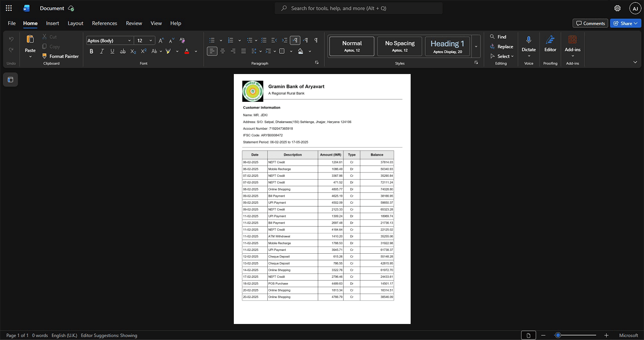
Task: Click the Paste clipboard icon
Action: (30, 40)
